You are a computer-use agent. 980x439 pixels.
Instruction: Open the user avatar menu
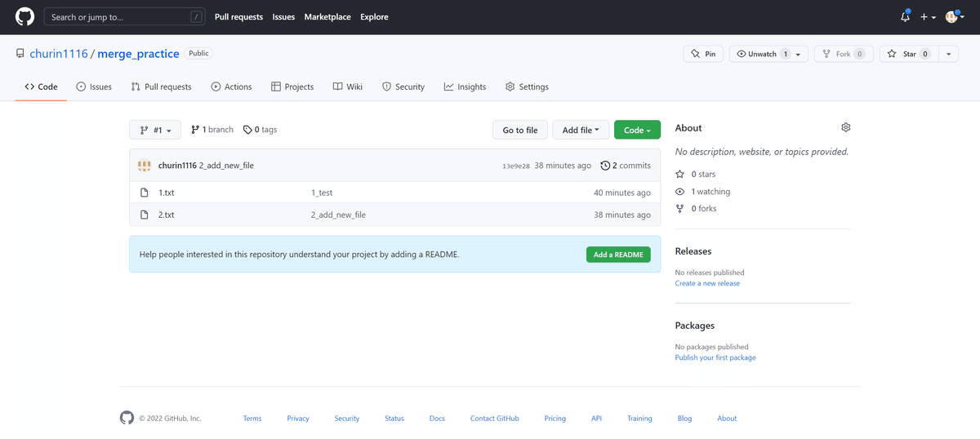coord(955,17)
